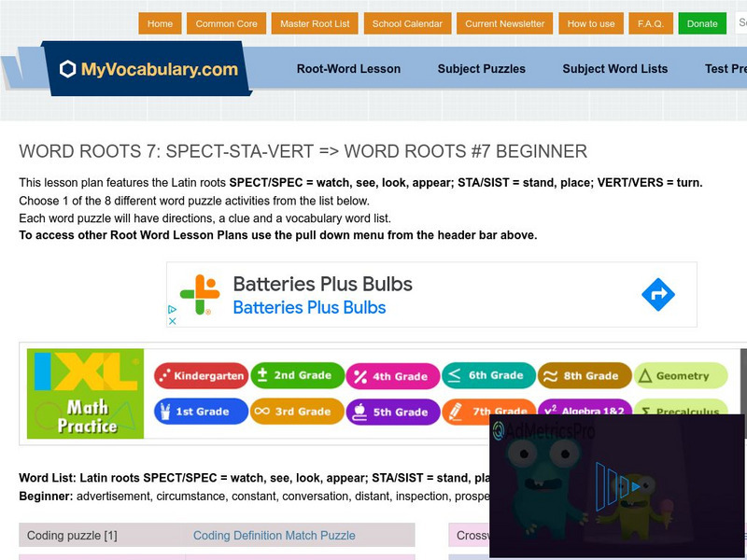Click the Coding puzzle [1] cell
Image resolution: width=747 pixels, height=560 pixels.
coord(102,535)
